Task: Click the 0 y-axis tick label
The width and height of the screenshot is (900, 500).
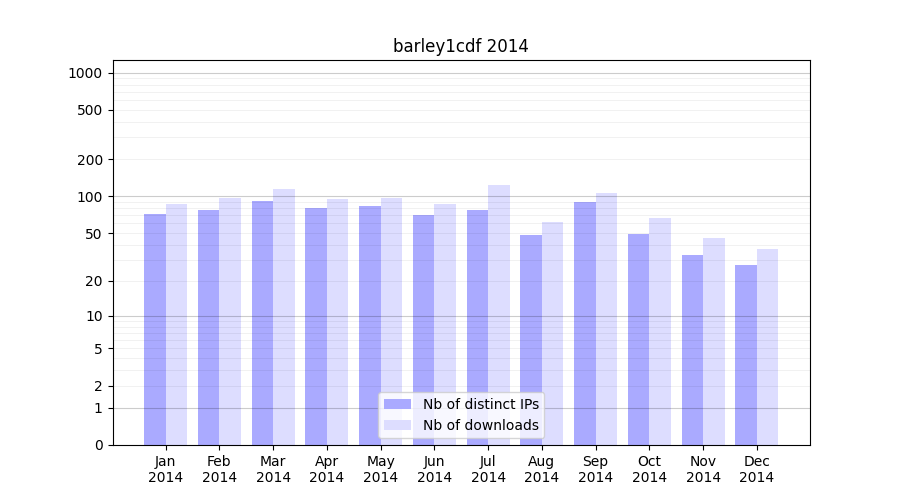Action: 98,445
